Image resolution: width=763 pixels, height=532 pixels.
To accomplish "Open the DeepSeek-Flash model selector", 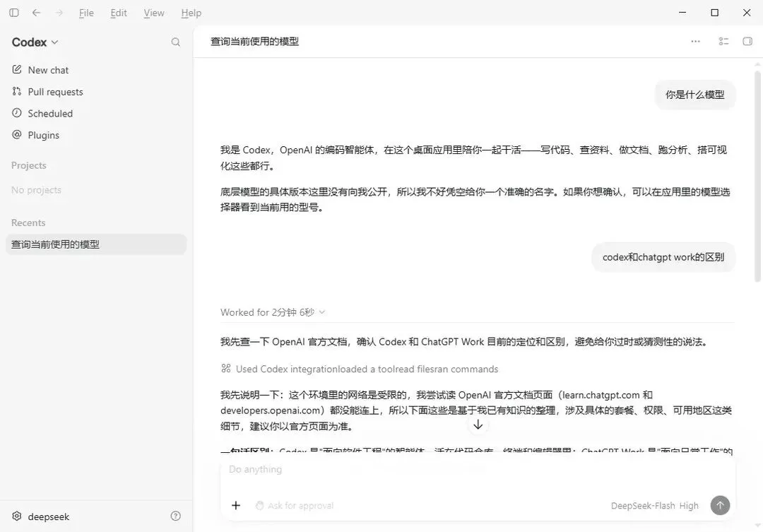I will 642,506.
